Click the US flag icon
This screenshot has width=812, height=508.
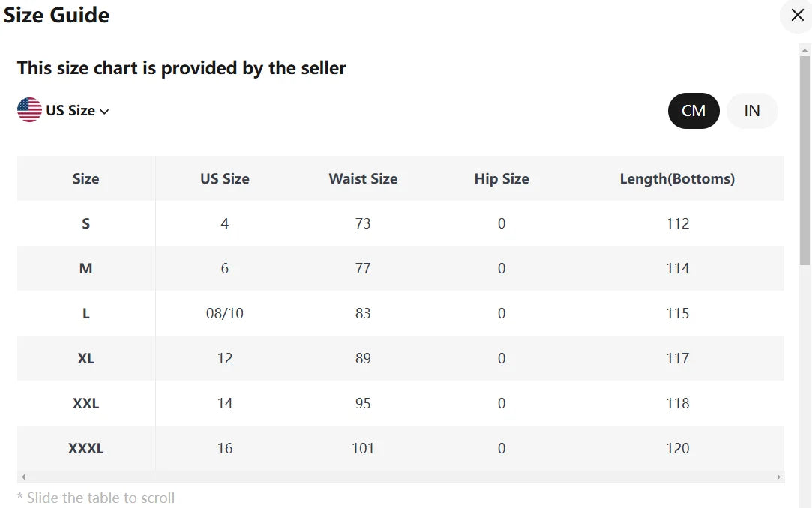pos(29,109)
